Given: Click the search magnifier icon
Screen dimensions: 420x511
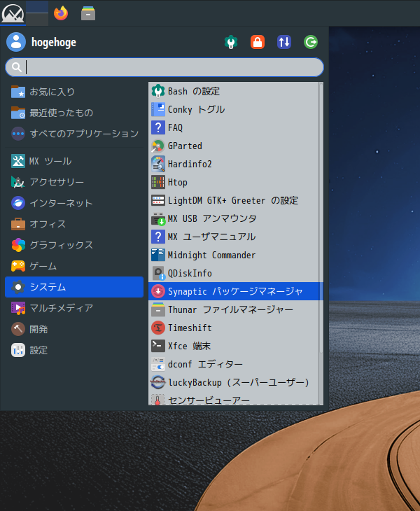Looking at the screenshot, I should point(16,67).
